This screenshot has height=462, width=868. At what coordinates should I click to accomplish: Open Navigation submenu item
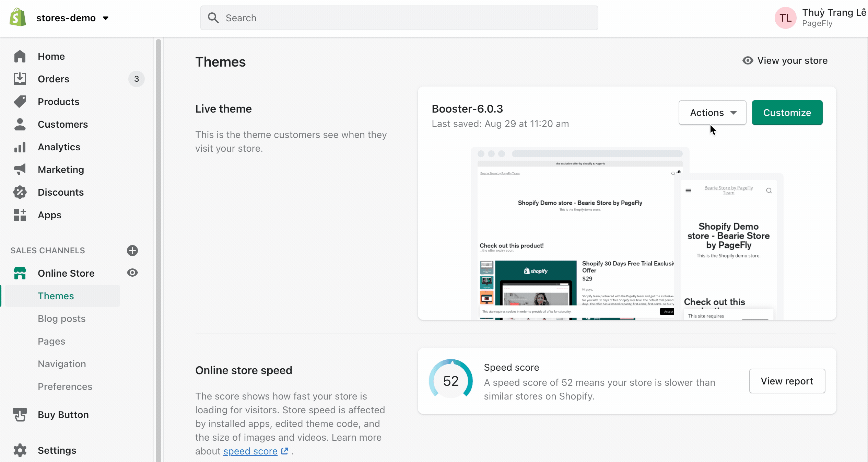coord(62,364)
